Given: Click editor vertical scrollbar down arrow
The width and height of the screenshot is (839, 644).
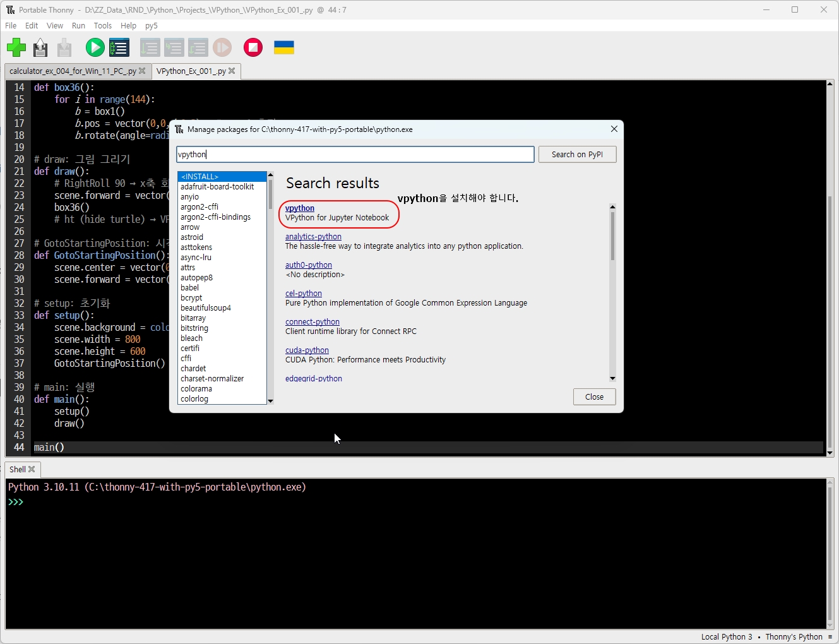Looking at the screenshot, I should 830,453.
